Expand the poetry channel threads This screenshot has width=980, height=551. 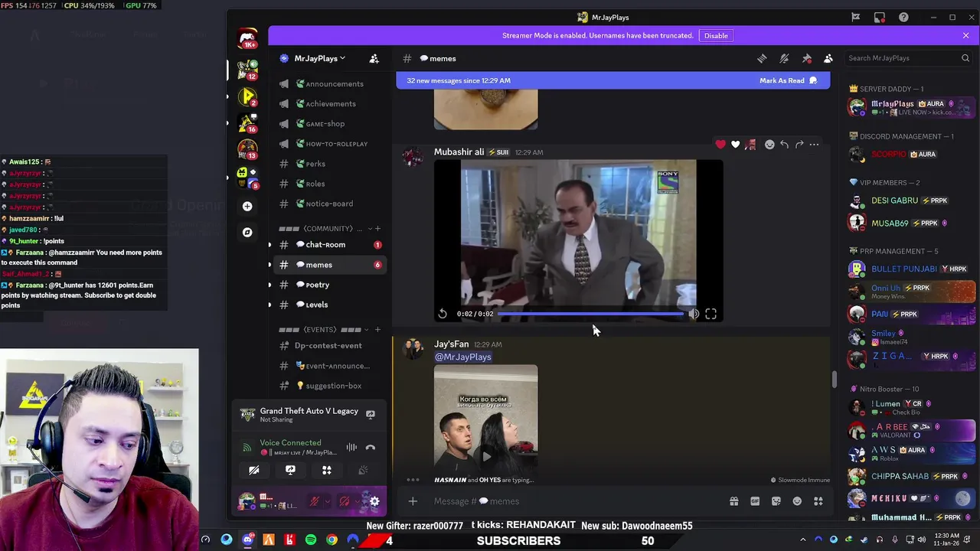(x=269, y=285)
